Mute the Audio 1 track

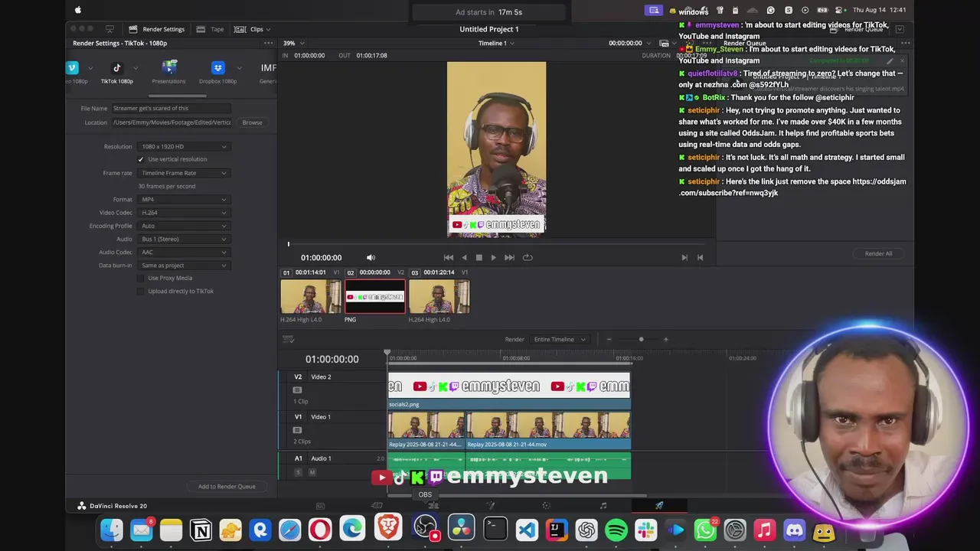[x=312, y=472]
